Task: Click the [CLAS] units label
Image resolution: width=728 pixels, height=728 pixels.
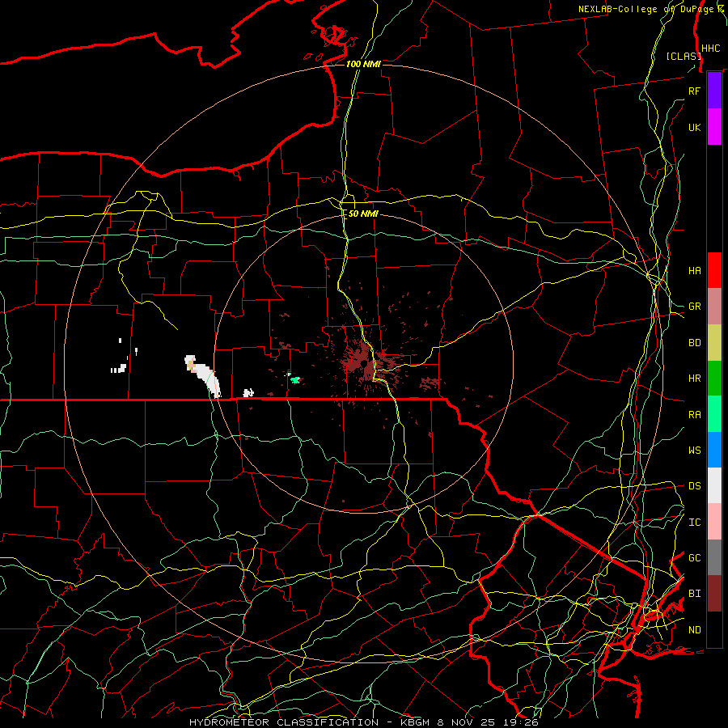Action: 684,56
